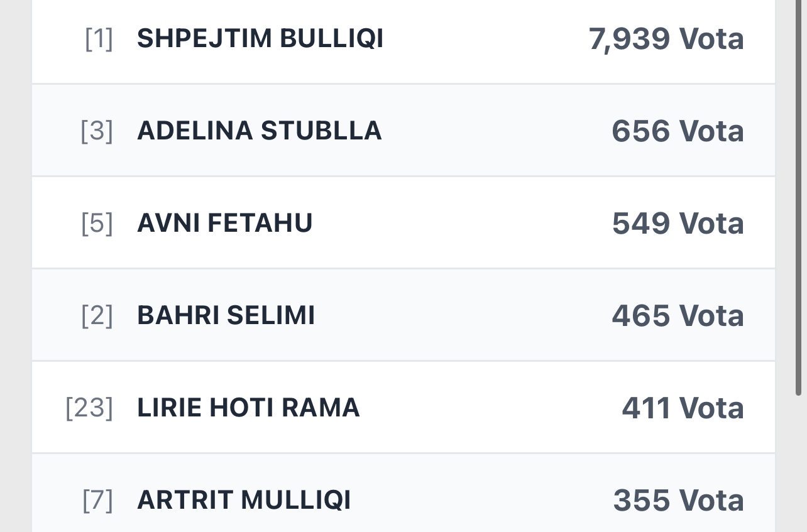Click the Adelina Stublla candidate name
Screen dimensions: 807x532
259,131
